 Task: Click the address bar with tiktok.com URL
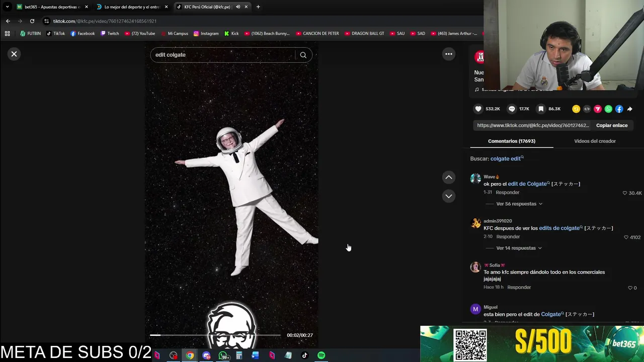pyautogui.click(x=262, y=21)
